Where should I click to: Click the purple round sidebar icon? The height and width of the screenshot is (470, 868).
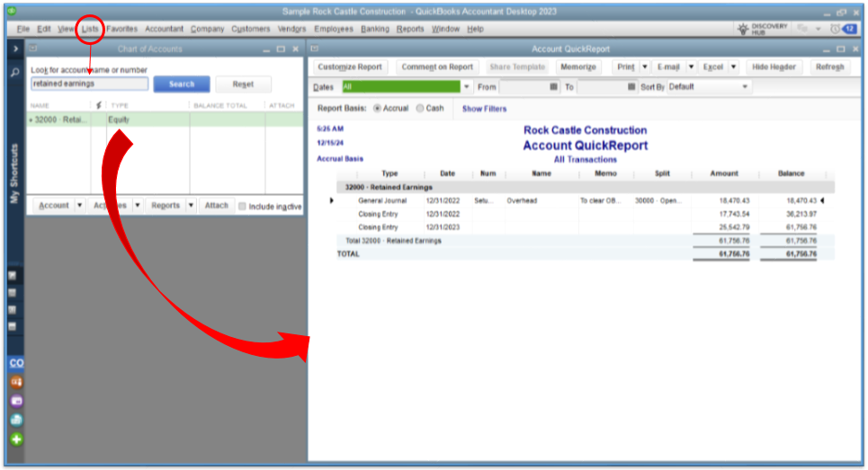pyautogui.click(x=16, y=401)
